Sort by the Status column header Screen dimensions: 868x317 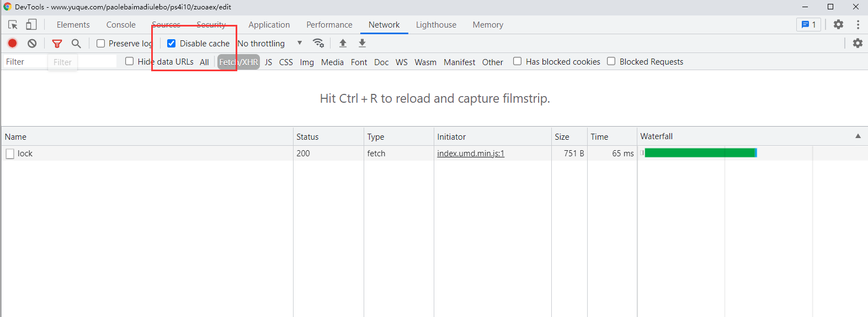coord(328,136)
